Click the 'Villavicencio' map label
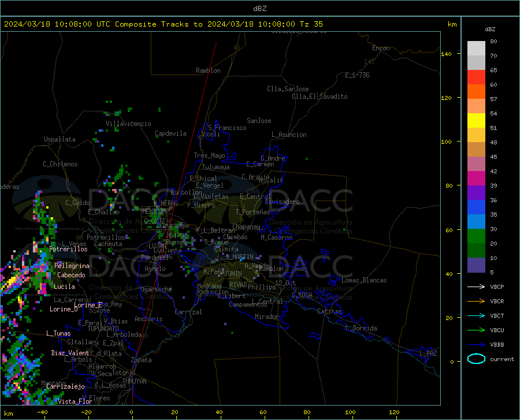 coord(128,124)
